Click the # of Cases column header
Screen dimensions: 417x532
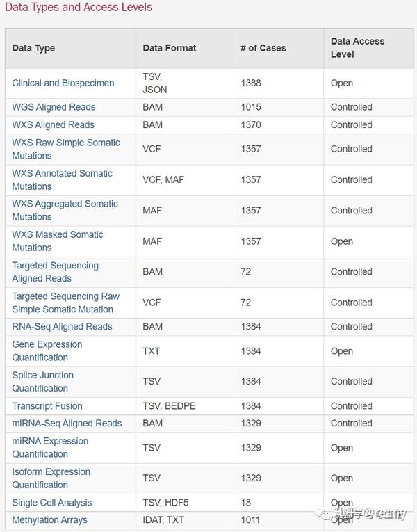(263, 48)
